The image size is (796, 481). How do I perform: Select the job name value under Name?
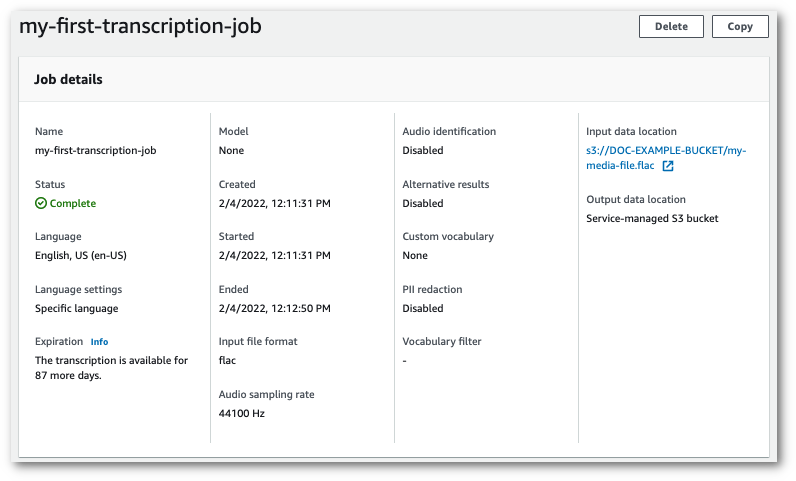95,151
